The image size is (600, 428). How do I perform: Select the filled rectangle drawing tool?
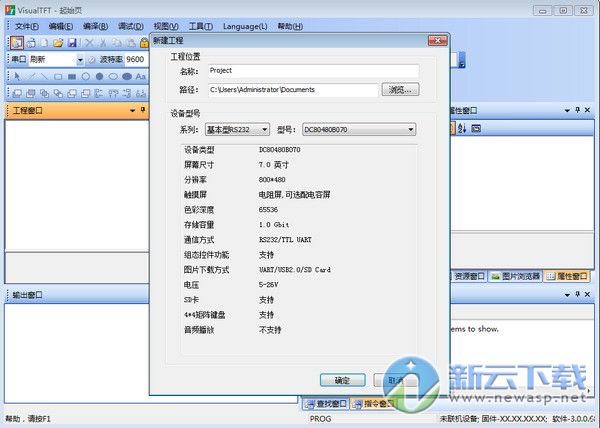72,77
